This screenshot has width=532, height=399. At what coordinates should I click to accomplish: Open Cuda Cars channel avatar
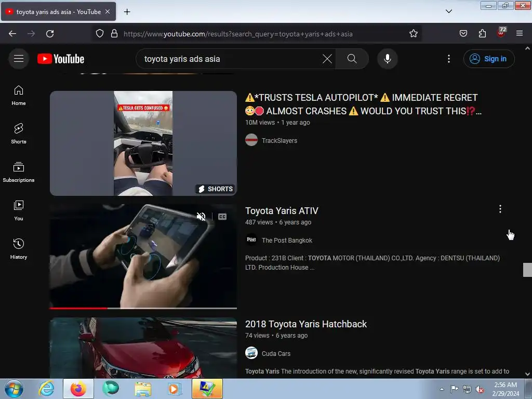point(251,353)
